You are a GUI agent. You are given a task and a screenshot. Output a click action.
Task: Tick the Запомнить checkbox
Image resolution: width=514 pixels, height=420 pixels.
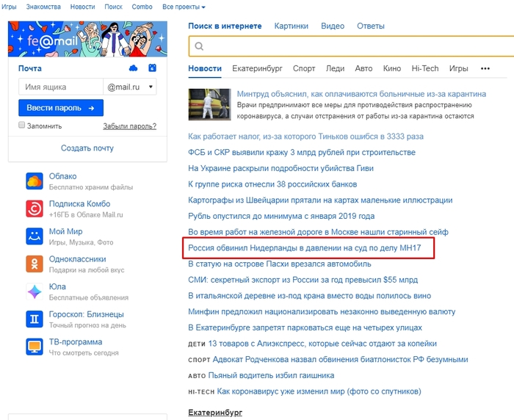(21, 125)
